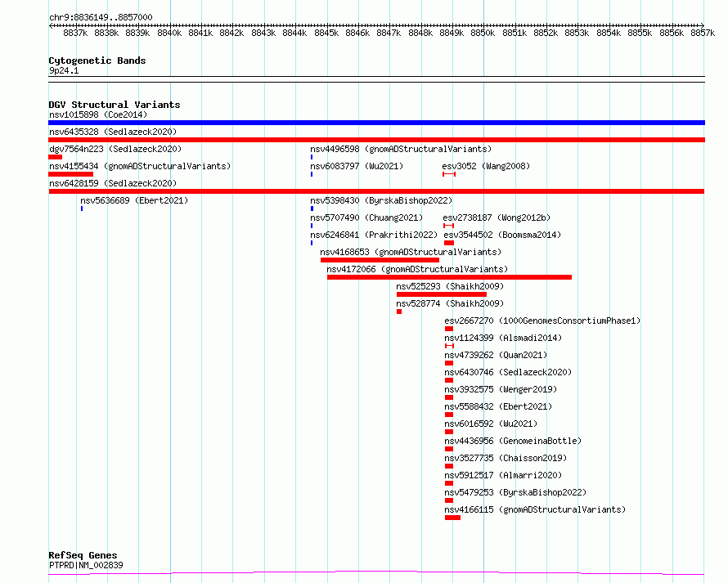Click nsv4436956 (GenomeinaBottle) label
Screen dimensions: 728x583
pos(513,441)
